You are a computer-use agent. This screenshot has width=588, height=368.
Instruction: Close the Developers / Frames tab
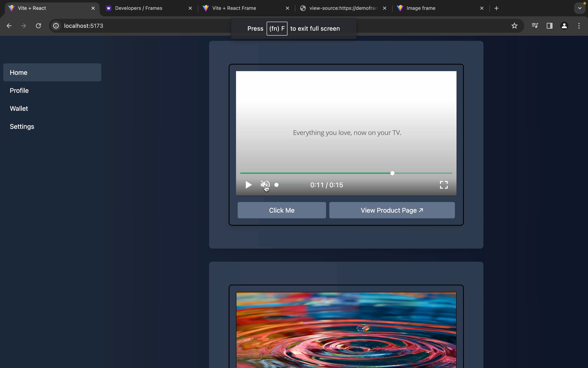(190, 8)
